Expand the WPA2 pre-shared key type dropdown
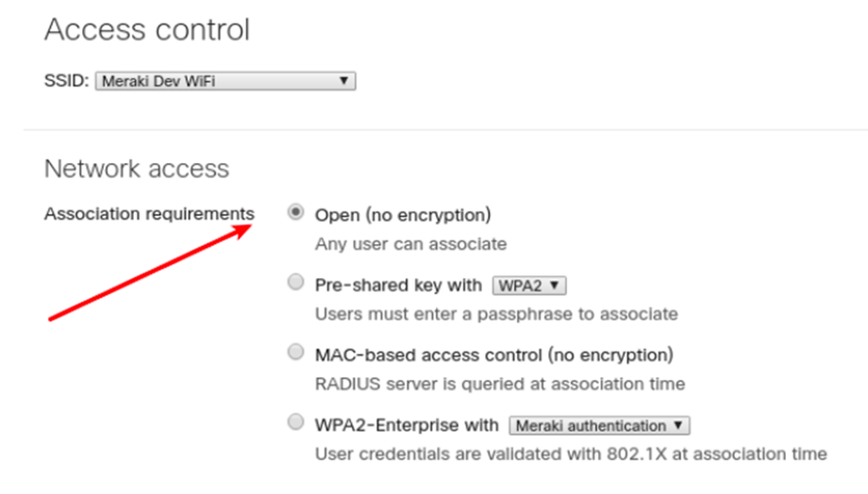This screenshot has height=494, width=868. click(x=528, y=286)
